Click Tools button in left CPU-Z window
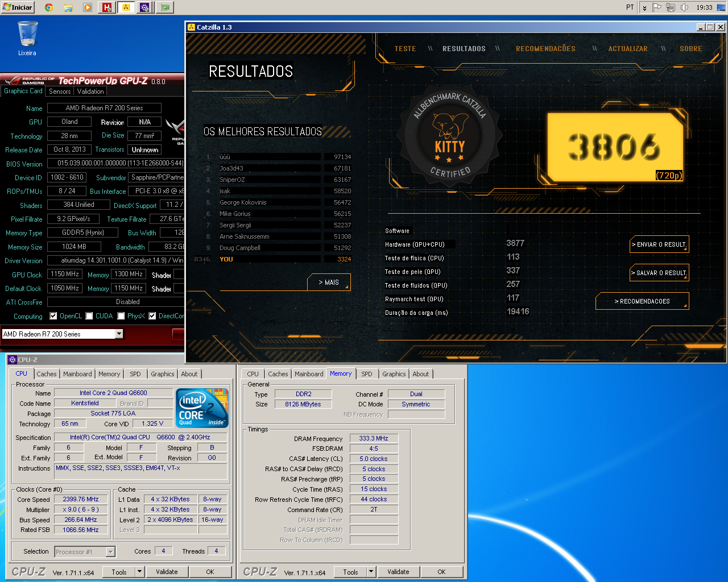The height and width of the screenshot is (582, 728). click(x=119, y=572)
